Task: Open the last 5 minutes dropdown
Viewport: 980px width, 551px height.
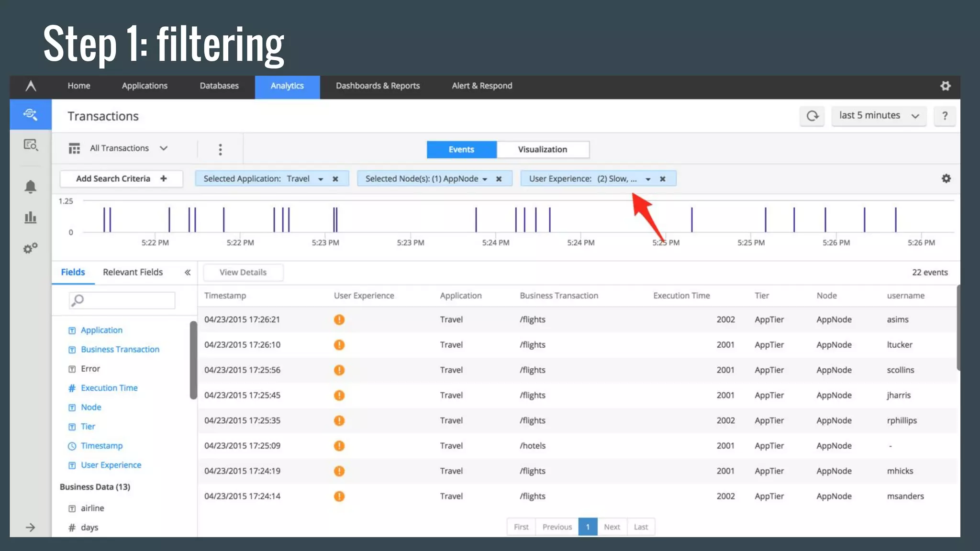Action: click(879, 116)
